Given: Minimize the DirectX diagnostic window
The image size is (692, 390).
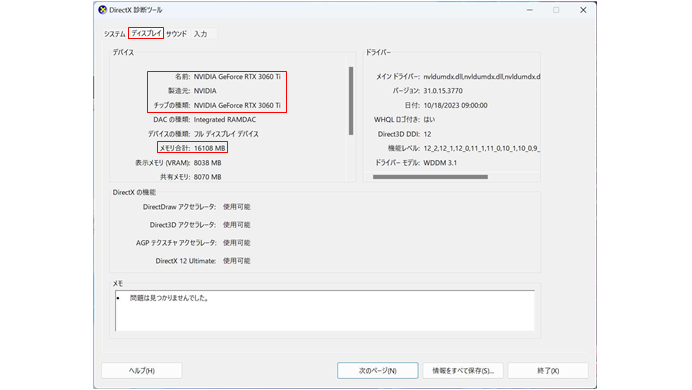Looking at the screenshot, I should 530,10.
